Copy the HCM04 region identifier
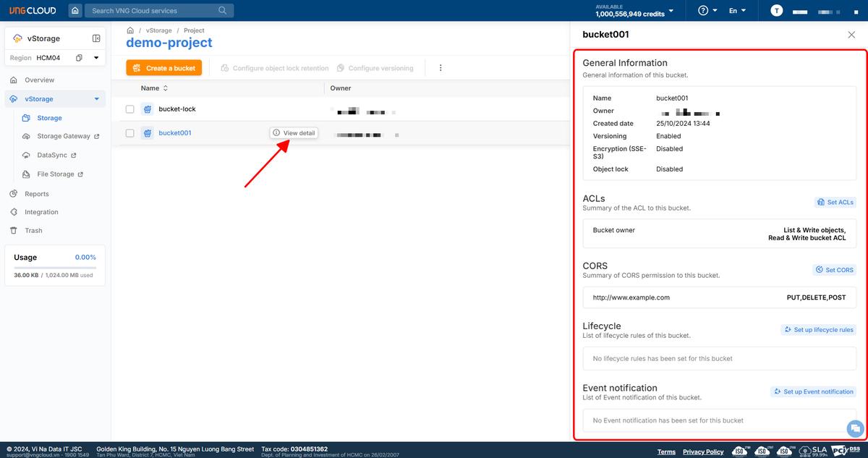The width and height of the screenshot is (868, 458). click(79, 57)
